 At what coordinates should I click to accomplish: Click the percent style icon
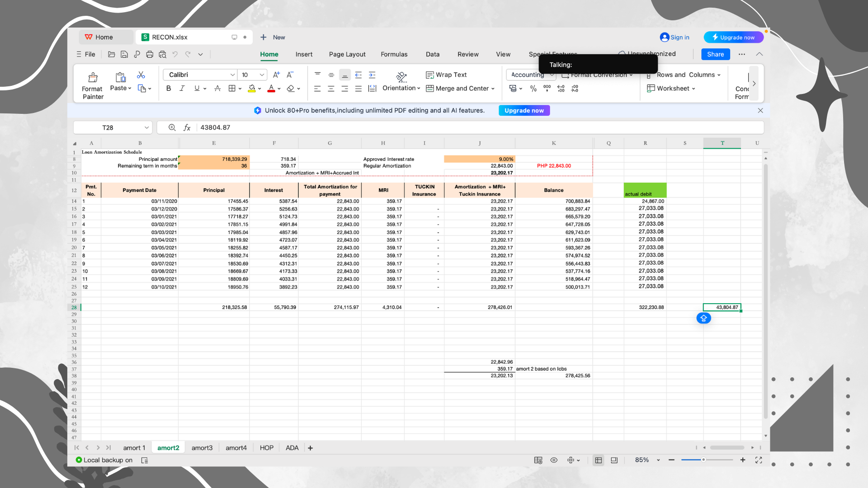click(533, 89)
